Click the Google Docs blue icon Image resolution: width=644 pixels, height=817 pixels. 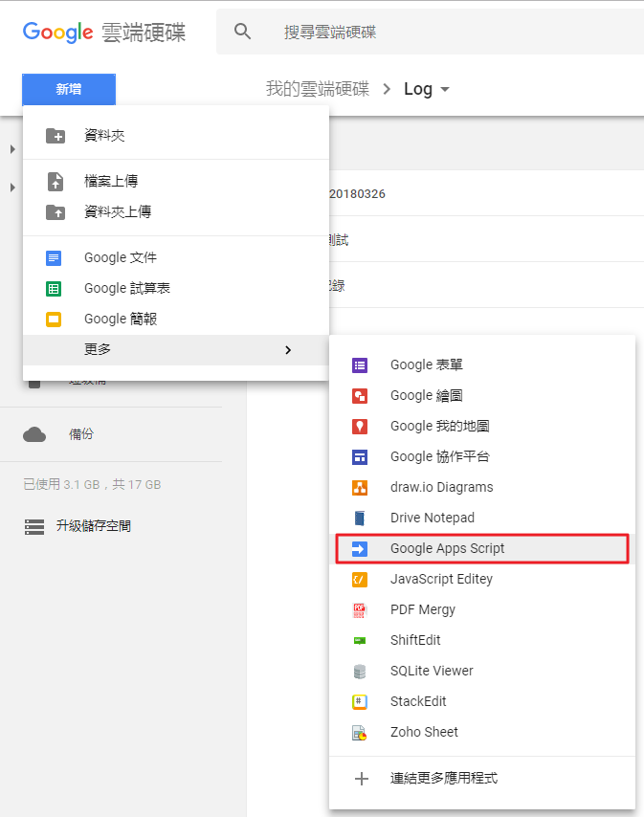pos(54,258)
